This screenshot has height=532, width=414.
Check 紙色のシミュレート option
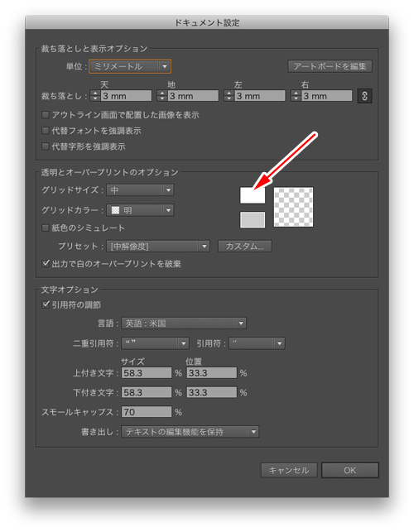tap(46, 228)
